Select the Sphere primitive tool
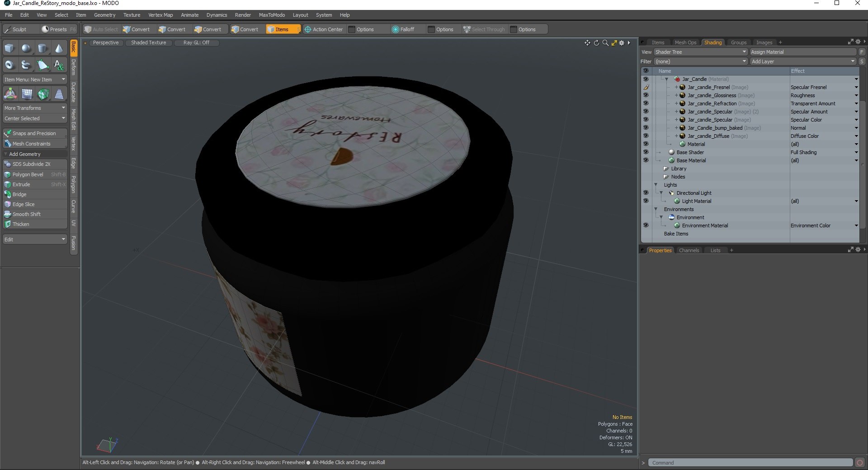 tap(26, 48)
